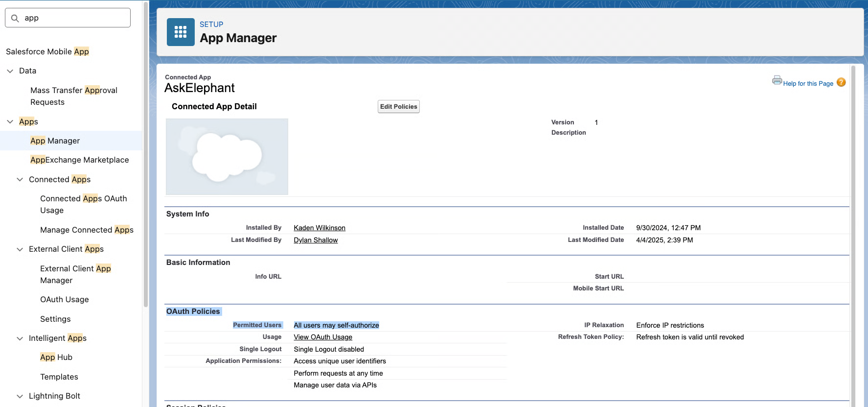Click the Basic Information heading

click(198, 263)
